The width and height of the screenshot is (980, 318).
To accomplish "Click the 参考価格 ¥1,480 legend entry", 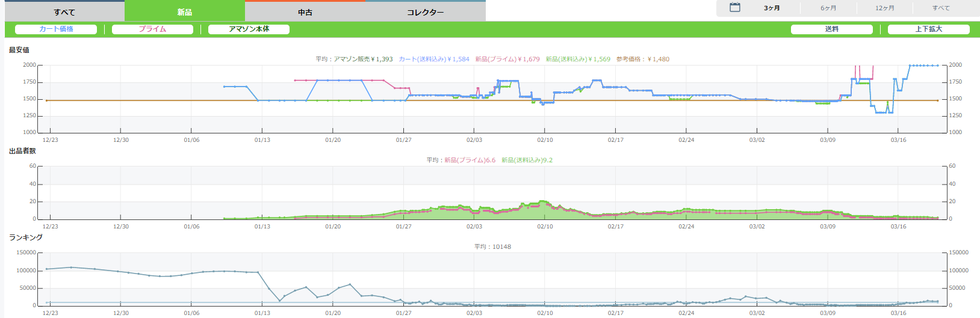I will (643, 59).
